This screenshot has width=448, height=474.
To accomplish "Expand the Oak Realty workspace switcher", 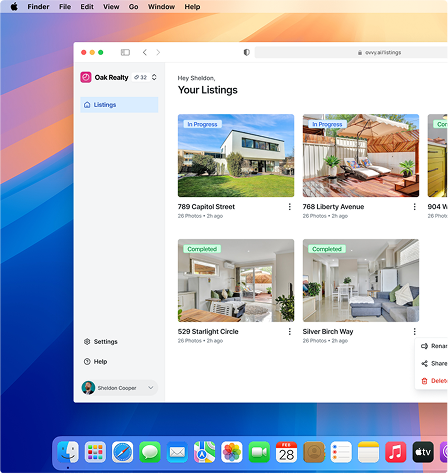I will point(154,77).
